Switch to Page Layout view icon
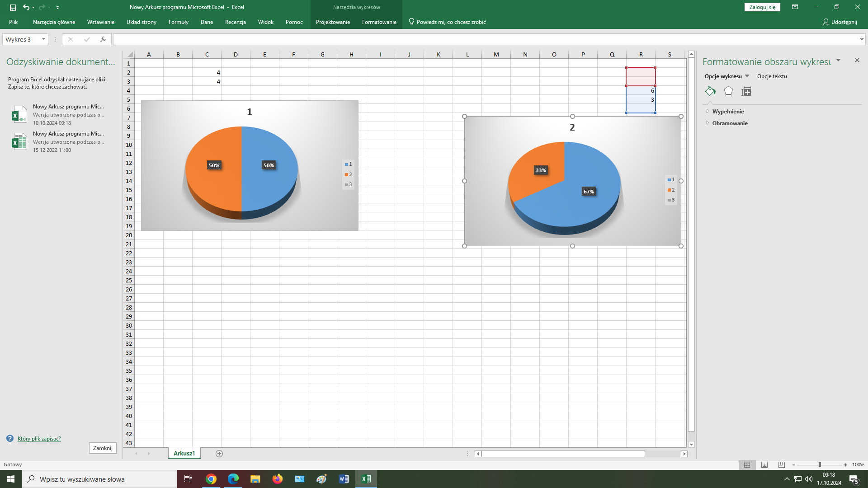The image size is (868, 488). [764, 465]
